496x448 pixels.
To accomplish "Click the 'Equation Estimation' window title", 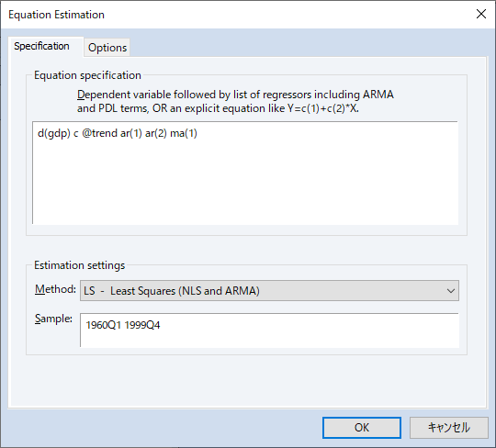I will 56,15.
